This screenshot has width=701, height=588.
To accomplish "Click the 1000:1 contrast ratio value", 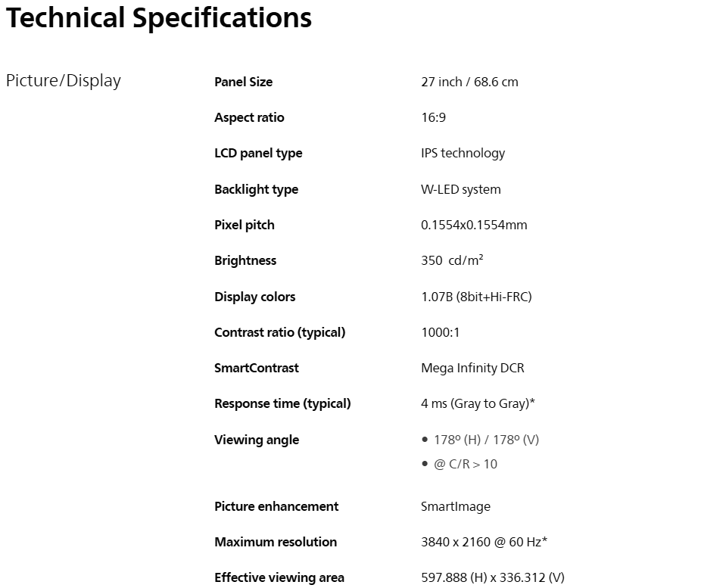I will click(x=440, y=332).
